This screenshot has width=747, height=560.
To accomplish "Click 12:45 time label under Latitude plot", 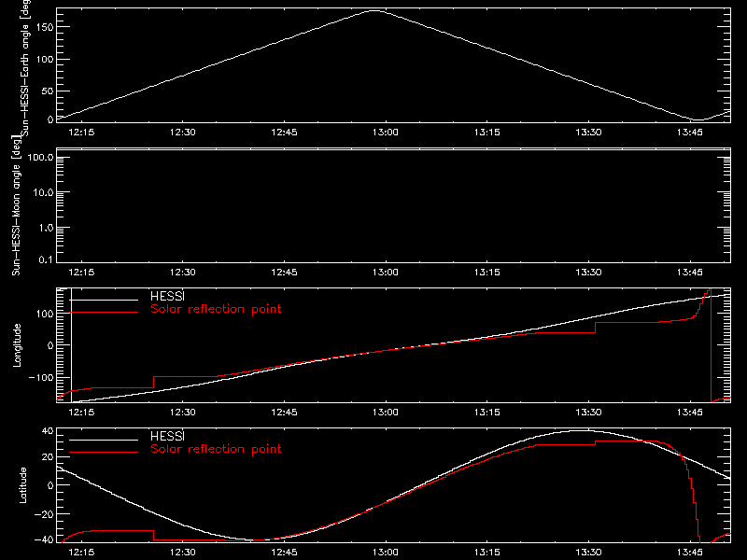I will point(285,553).
